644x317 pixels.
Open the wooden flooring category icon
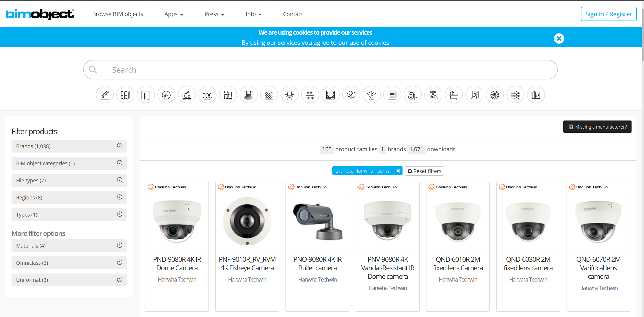[x=269, y=95]
